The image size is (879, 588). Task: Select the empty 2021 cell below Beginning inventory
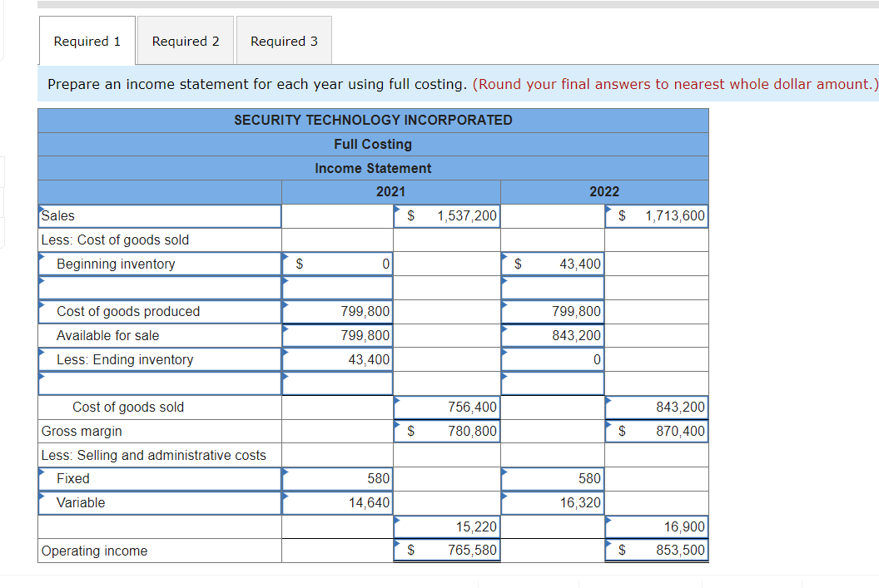[337, 288]
